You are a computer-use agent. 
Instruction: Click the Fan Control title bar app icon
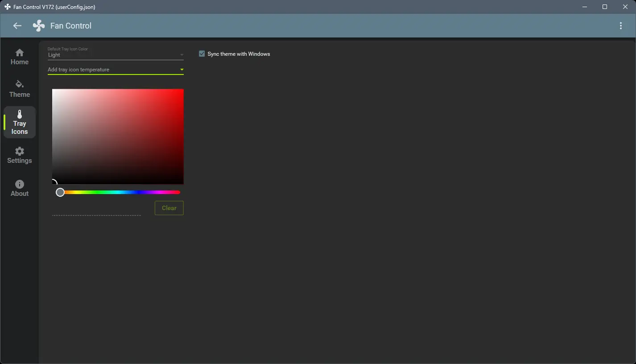pyautogui.click(x=8, y=7)
